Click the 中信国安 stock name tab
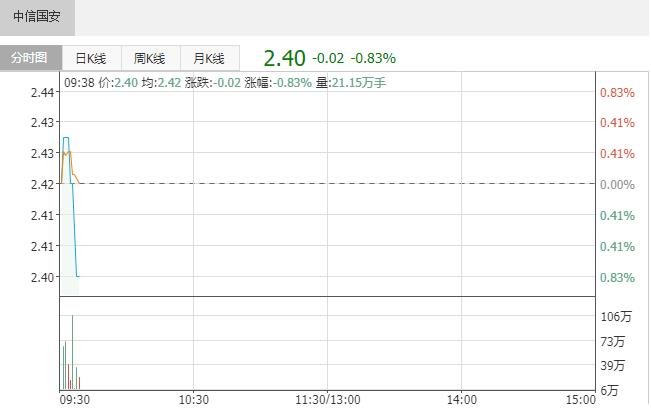 point(37,17)
